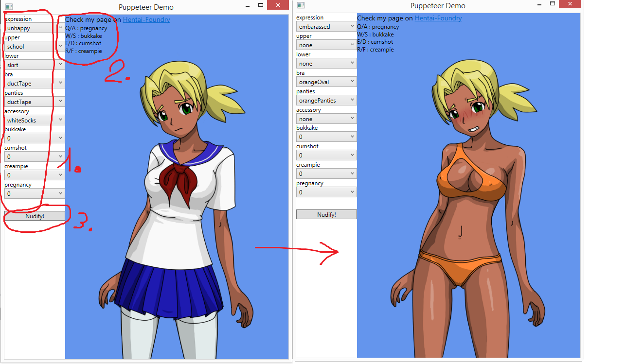Screen dimensions: 626x364
Task: Click the app icon in the right window's title bar
Action: pos(301,5)
